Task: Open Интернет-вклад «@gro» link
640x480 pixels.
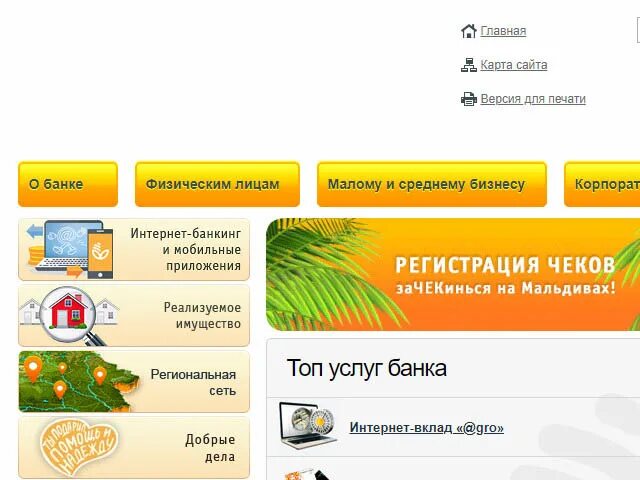Action: (427, 428)
